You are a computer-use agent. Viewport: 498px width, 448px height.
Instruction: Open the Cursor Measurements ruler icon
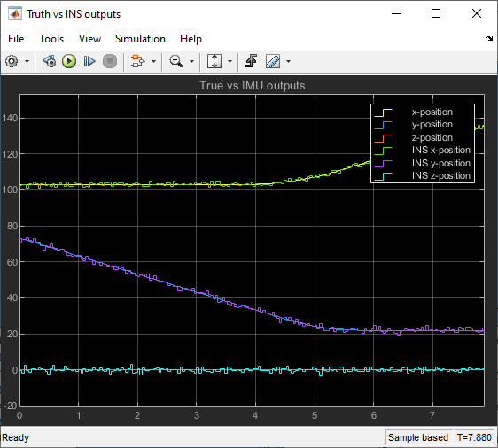[x=273, y=61]
